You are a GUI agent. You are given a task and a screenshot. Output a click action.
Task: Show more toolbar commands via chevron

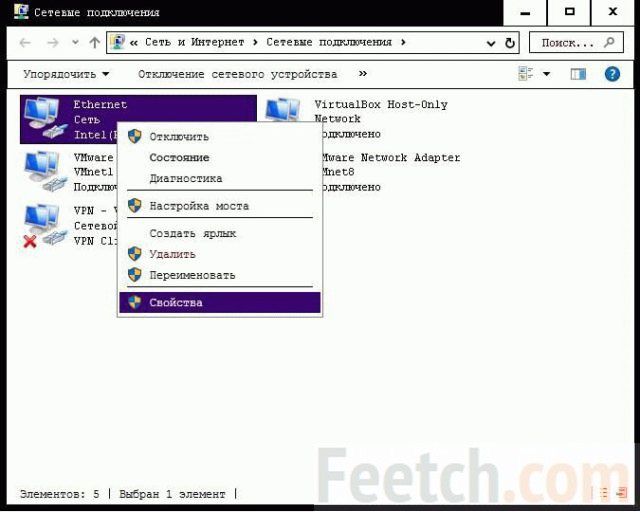point(362,73)
